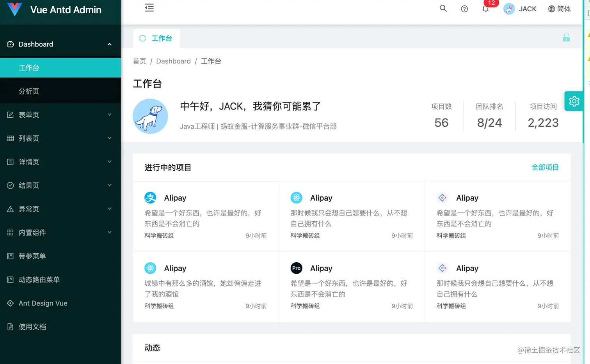
Task: Open the settings gear on the right edge
Action: tap(574, 101)
